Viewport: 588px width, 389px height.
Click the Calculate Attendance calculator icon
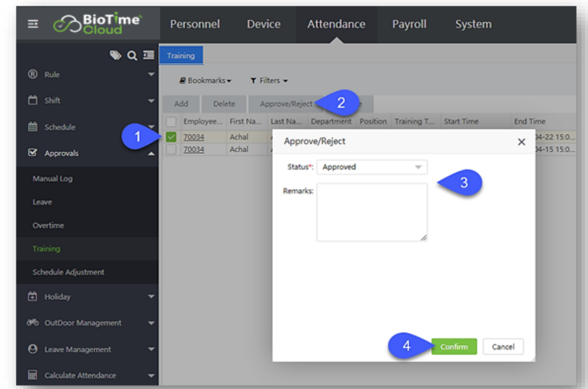tap(33, 375)
